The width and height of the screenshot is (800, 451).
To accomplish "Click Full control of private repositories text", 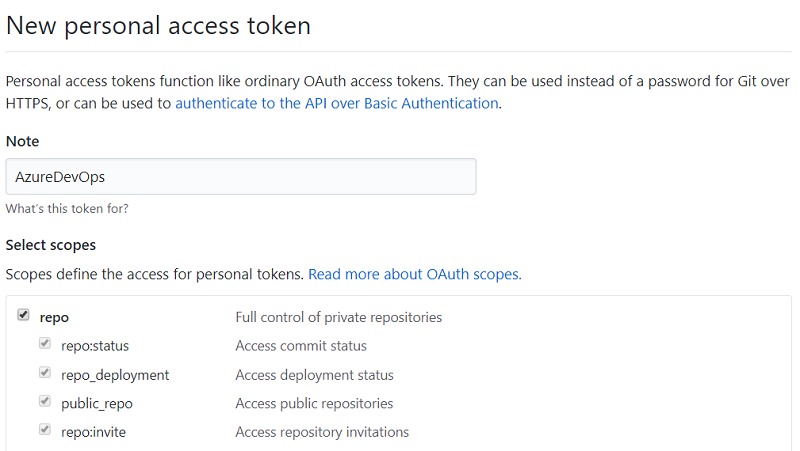I will pyautogui.click(x=338, y=317).
